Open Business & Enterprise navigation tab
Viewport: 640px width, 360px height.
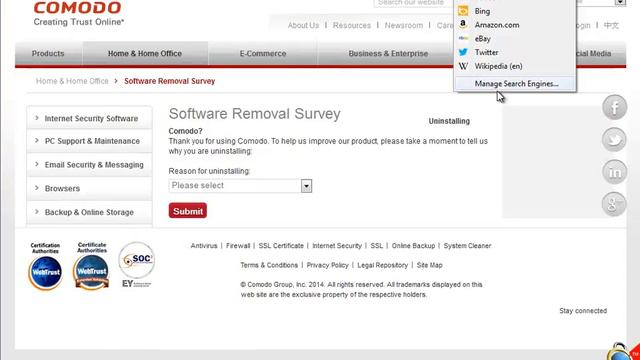pyautogui.click(x=388, y=53)
